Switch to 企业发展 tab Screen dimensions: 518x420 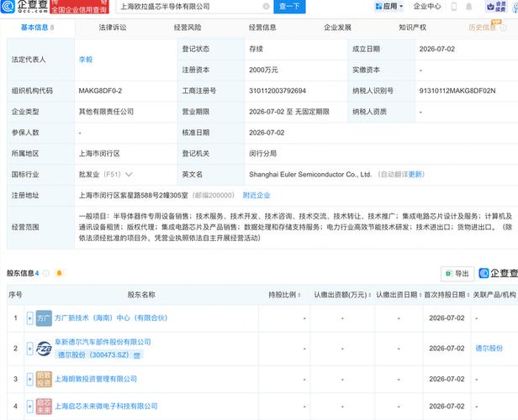pos(337,28)
